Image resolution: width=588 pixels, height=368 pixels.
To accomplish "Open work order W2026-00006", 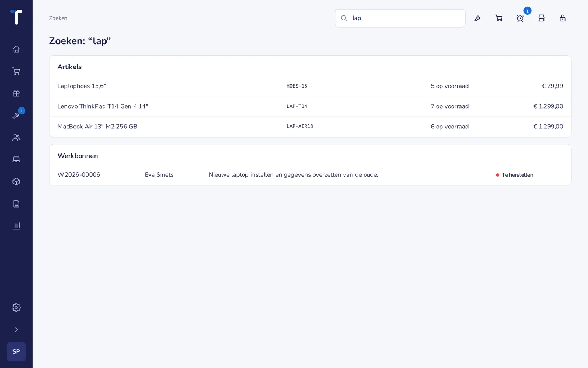I will 310,175.
